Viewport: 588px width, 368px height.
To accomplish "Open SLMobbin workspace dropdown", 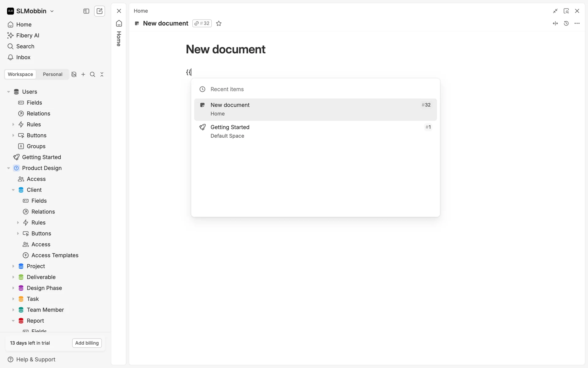I will click(x=31, y=11).
